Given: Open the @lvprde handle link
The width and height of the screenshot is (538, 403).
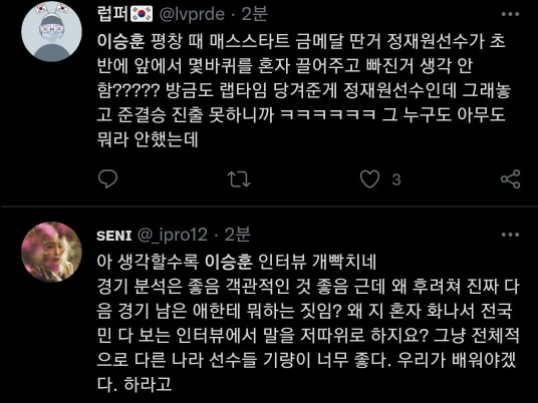Looking at the screenshot, I should pyautogui.click(x=192, y=15).
